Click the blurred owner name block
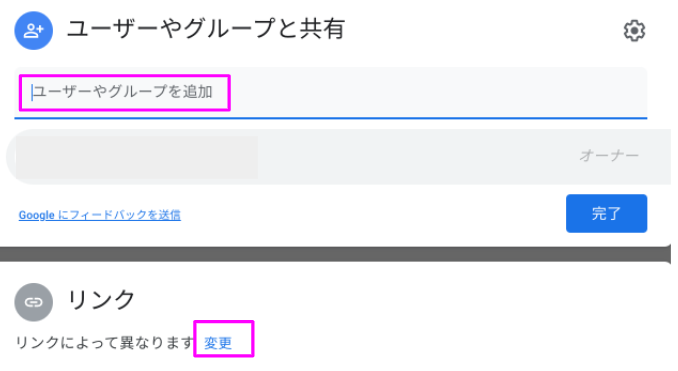The image size is (678, 371). tap(137, 157)
